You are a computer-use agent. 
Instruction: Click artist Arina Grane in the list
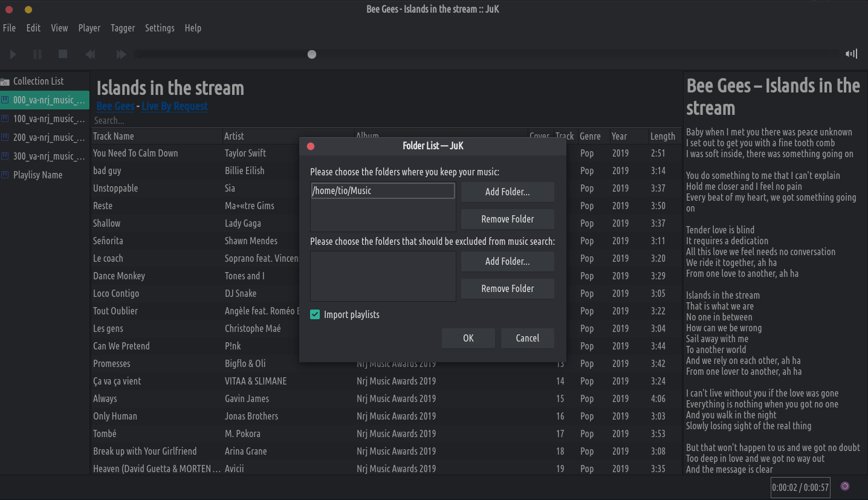(x=246, y=451)
